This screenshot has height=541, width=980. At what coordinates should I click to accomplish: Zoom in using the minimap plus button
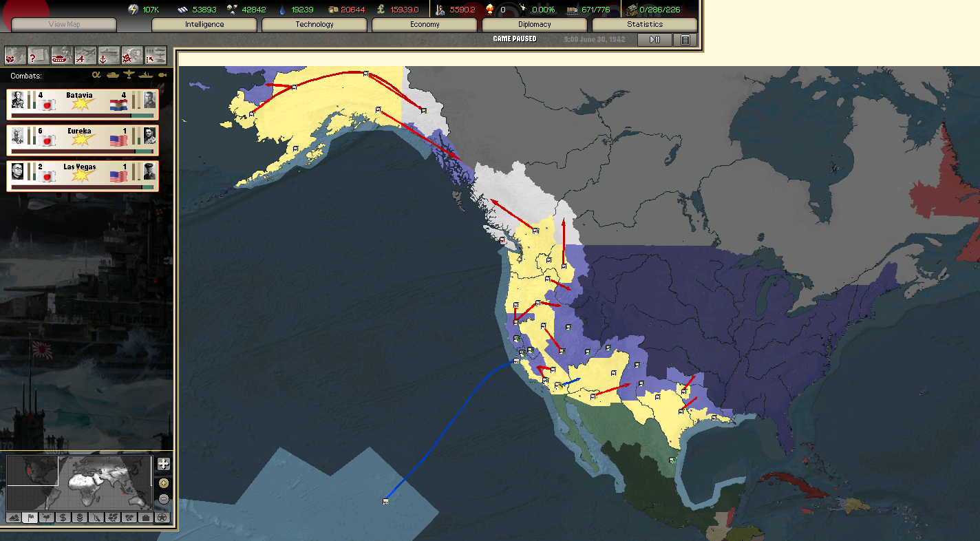coord(163,482)
